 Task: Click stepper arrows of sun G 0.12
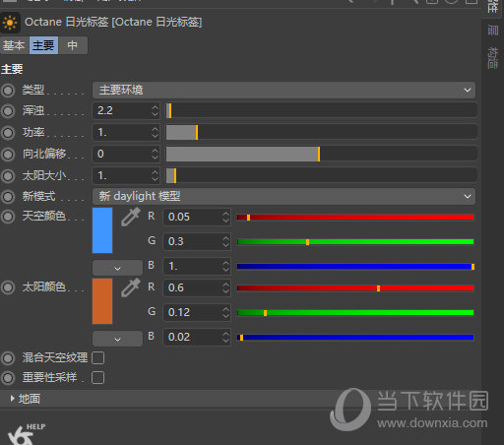(225, 312)
